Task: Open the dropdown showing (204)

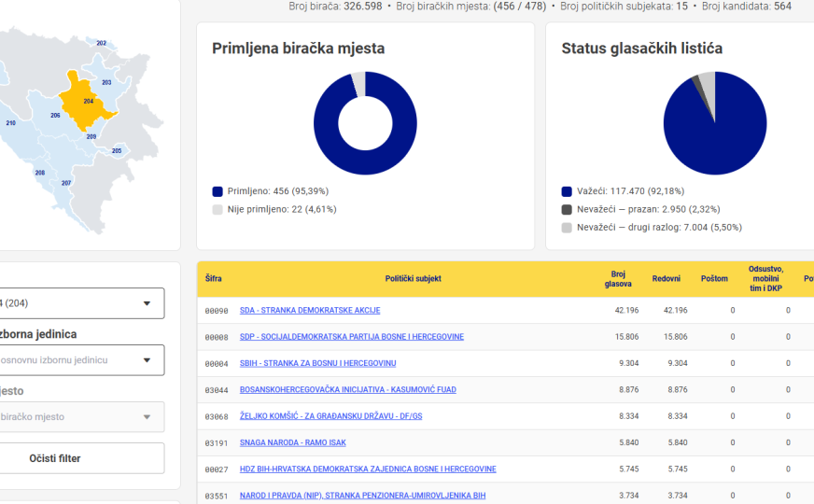Action: [82, 303]
